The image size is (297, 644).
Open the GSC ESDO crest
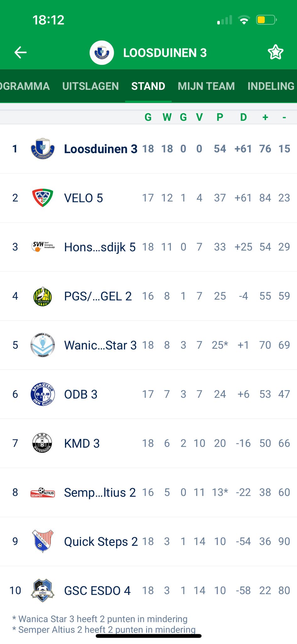(x=43, y=590)
